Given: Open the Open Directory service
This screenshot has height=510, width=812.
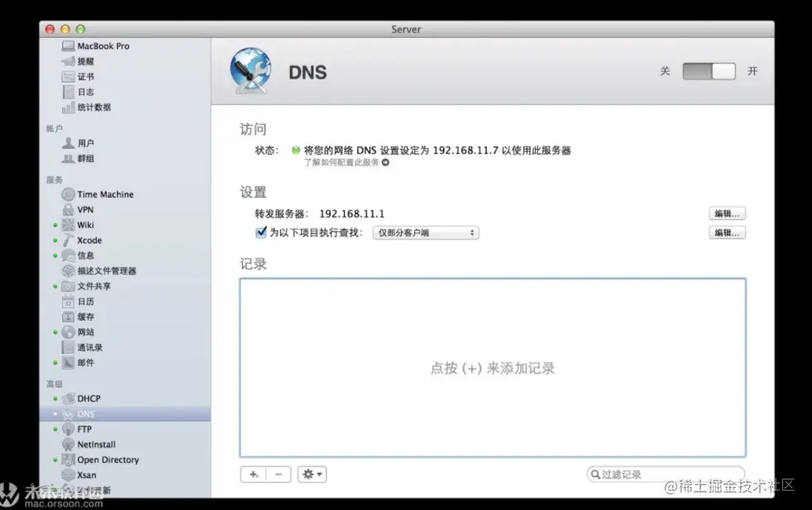Looking at the screenshot, I should tap(100, 460).
